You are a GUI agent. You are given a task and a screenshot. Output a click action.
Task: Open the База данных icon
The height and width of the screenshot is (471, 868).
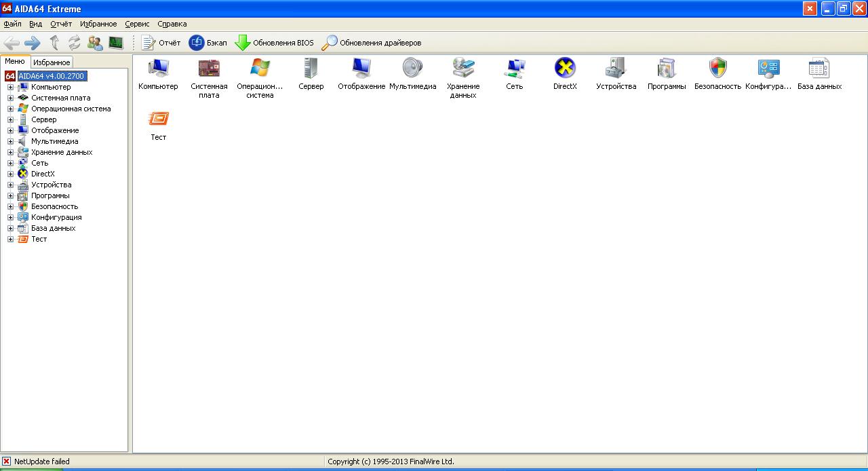[819, 68]
